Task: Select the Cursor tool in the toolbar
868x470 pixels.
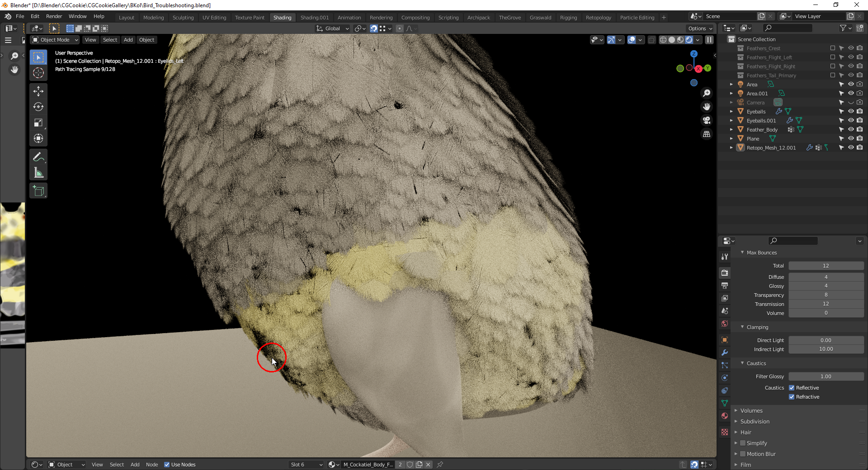Action: tap(38, 73)
